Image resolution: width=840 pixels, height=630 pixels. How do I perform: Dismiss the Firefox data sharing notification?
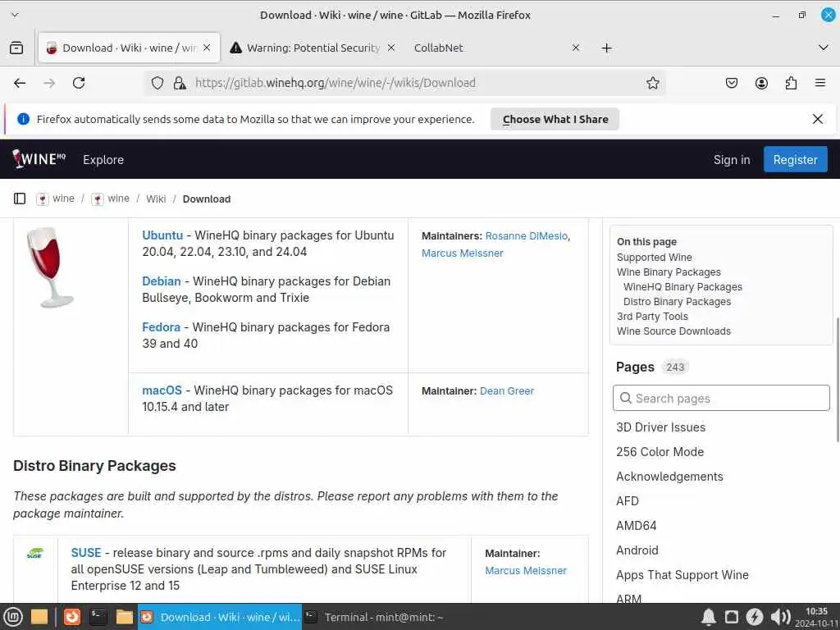click(x=818, y=119)
